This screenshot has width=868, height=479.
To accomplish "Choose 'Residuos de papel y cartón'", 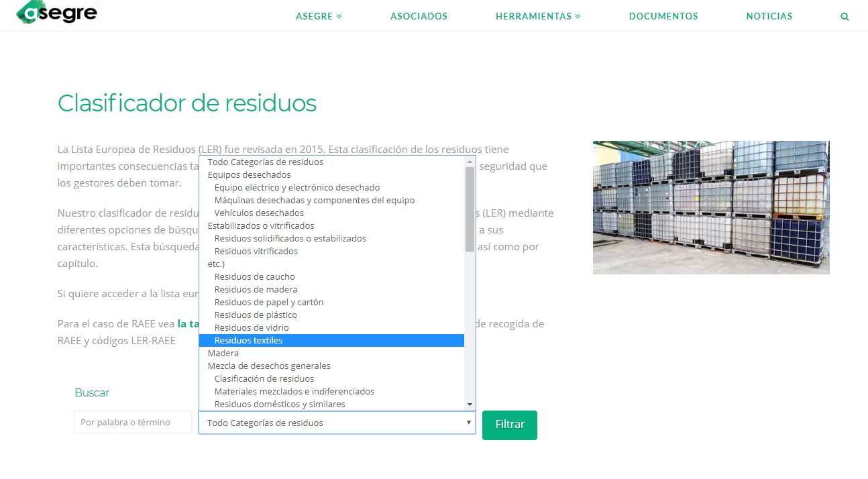I will [x=268, y=303].
